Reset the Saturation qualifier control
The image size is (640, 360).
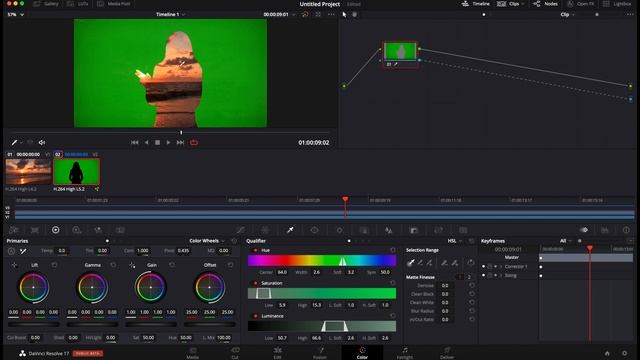click(x=393, y=283)
